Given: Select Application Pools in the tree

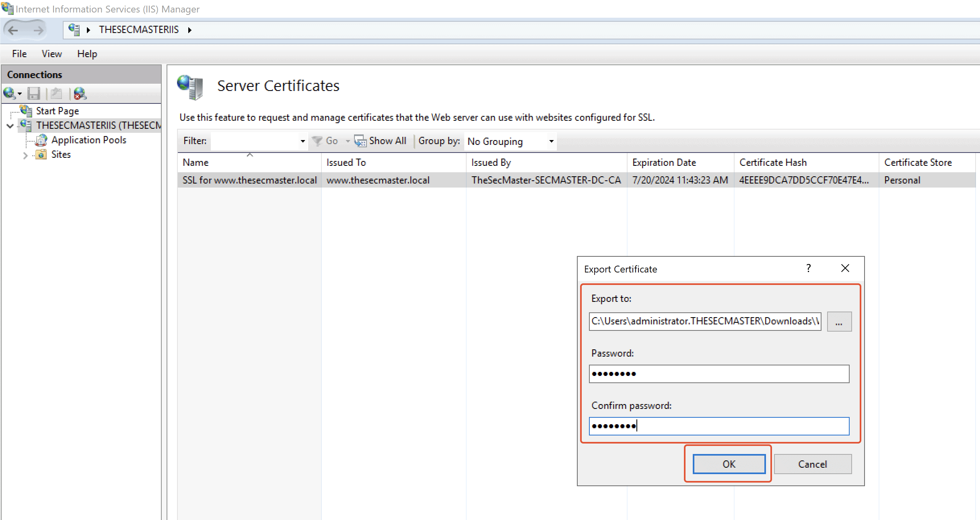Looking at the screenshot, I should [89, 140].
